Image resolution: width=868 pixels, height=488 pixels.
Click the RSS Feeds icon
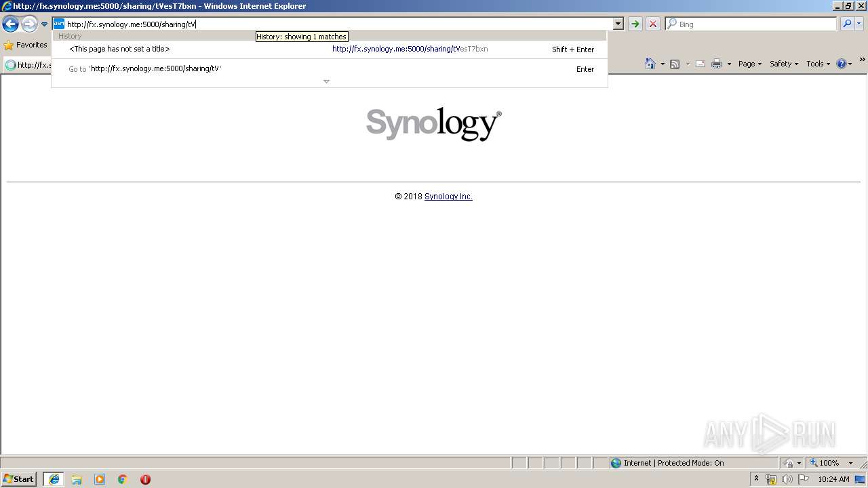pos(675,64)
